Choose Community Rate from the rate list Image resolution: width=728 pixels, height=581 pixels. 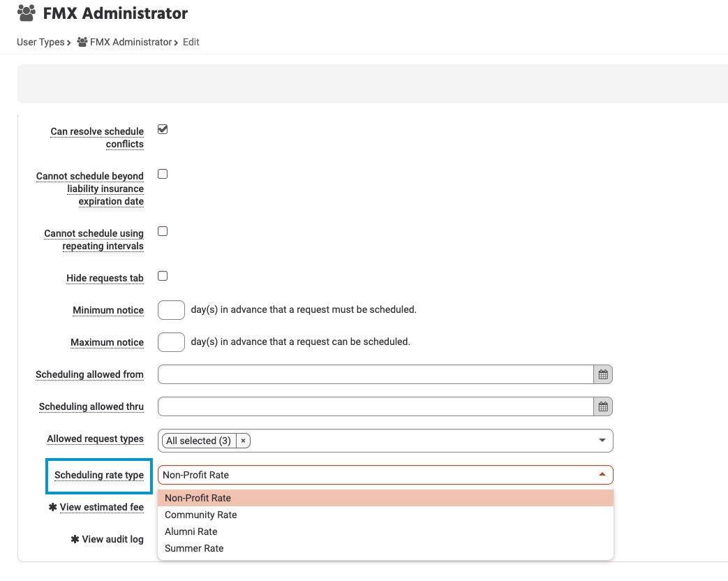pyautogui.click(x=201, y=515)
